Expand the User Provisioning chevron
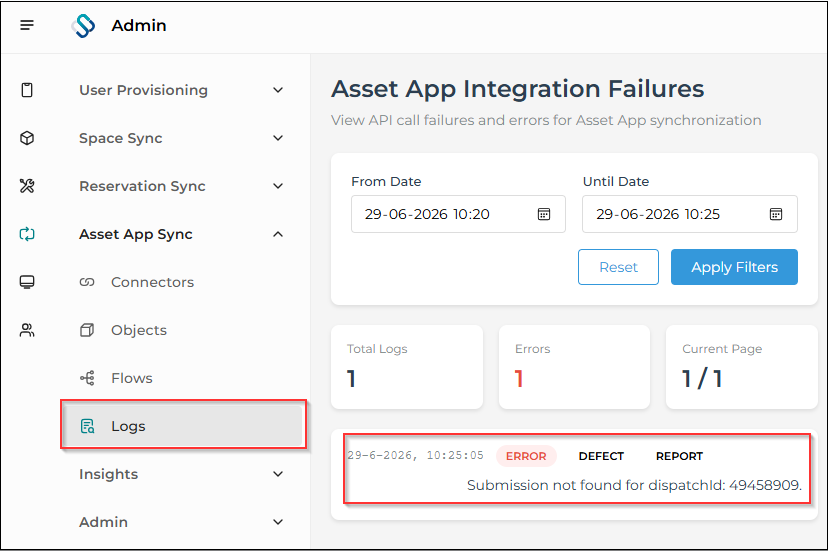 278,90
